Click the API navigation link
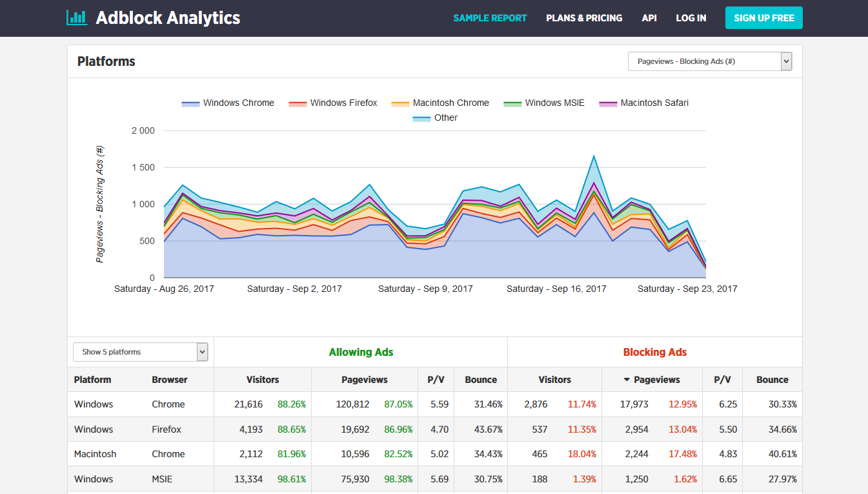Viewport: 868px width, 494px height. point(649,18)
